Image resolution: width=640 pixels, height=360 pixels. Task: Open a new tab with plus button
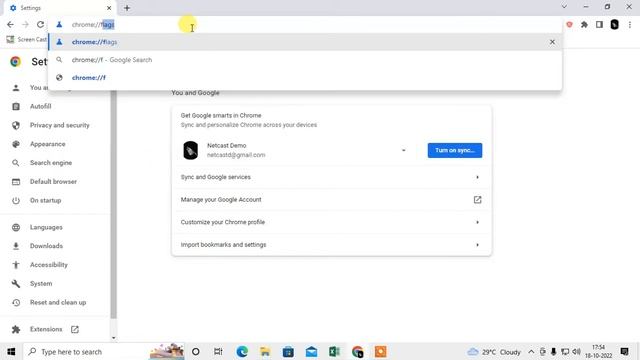(x=127, y=8)
